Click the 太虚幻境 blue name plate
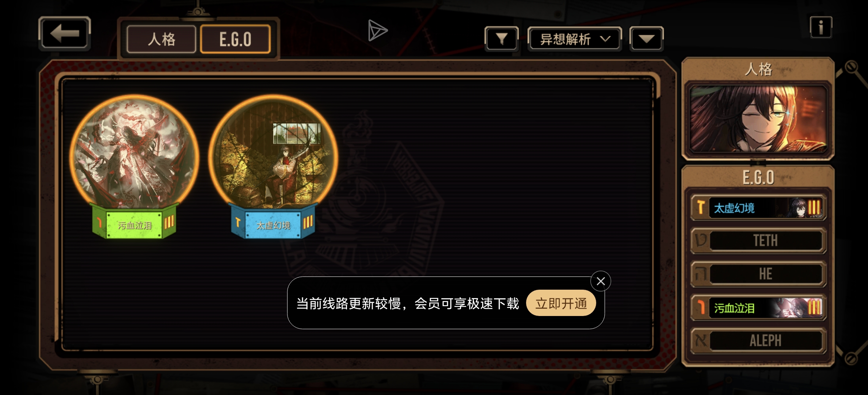The height and width of the screenshot is (395, 868). (x=273, y=225)
